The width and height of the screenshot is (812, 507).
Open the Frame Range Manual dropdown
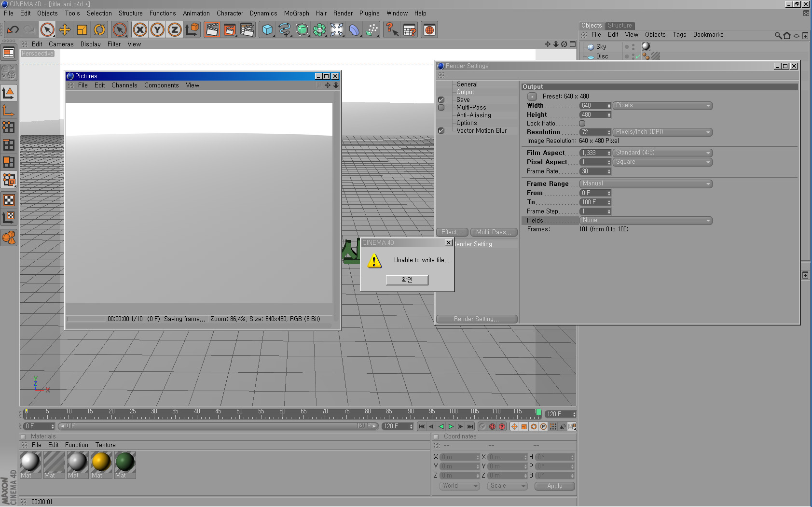(x=646, y=184)
